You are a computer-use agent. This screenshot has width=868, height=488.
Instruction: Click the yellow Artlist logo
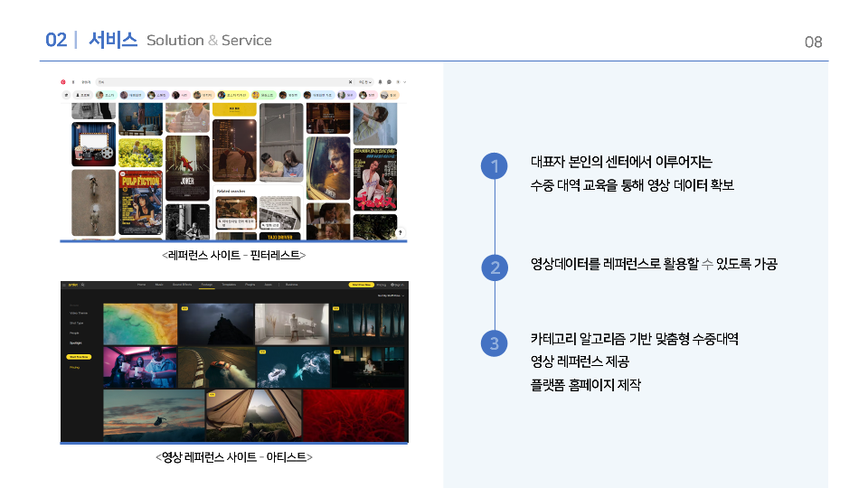pos(72,285)
